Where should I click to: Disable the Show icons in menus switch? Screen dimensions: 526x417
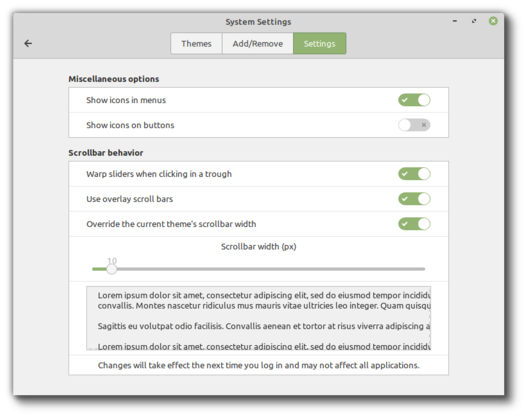tap(414, 100)
